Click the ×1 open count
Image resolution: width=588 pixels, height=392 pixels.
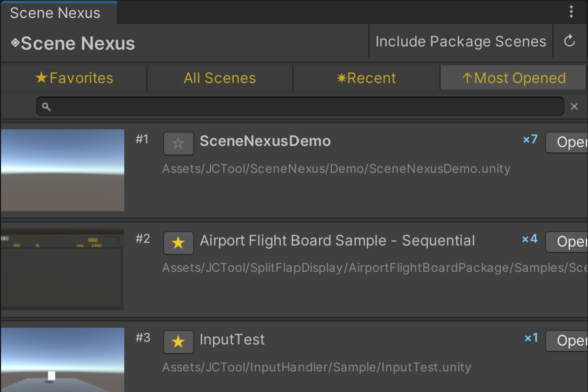[531, 338]
